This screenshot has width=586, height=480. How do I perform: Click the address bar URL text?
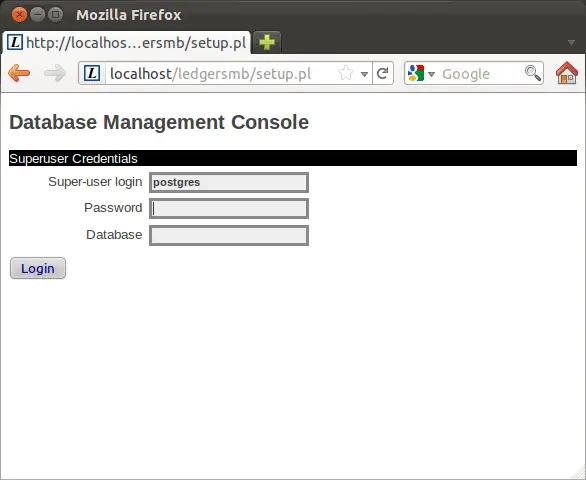(210, 74)
